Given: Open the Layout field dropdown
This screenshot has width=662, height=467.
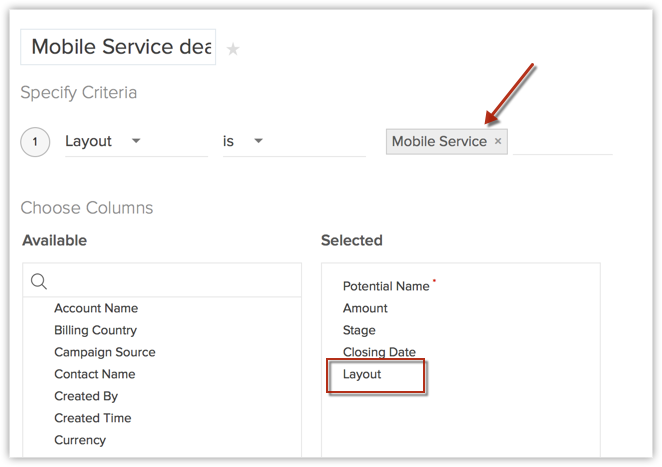Looking at the screenshot, I should click(x=136, y=141).
